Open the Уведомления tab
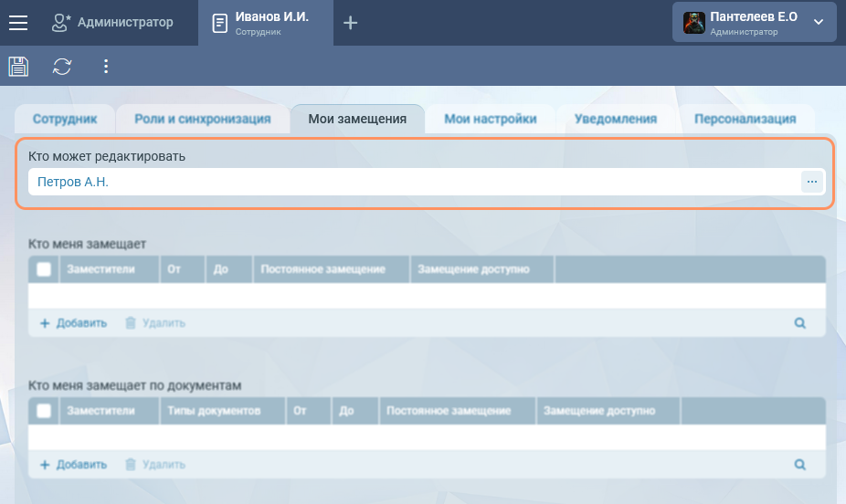Screen dimensions: 846x504 (616, 119)
